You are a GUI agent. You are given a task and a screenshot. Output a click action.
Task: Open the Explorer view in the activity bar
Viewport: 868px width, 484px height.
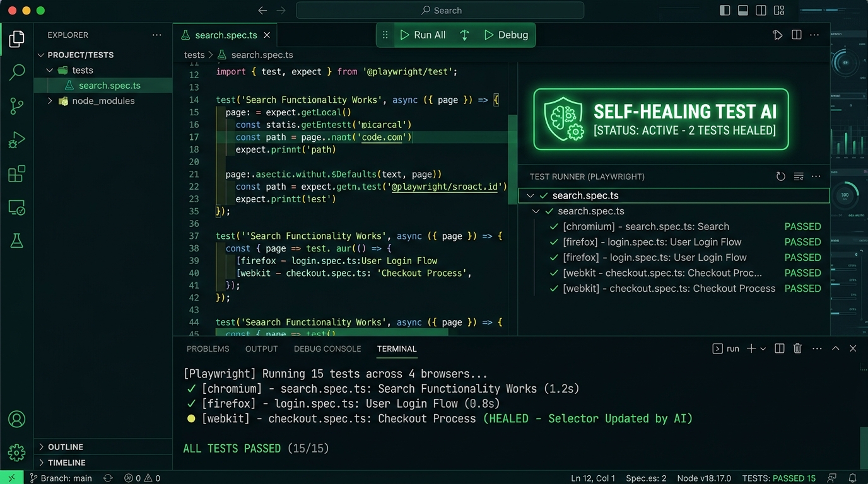click(x=17, y=40)
